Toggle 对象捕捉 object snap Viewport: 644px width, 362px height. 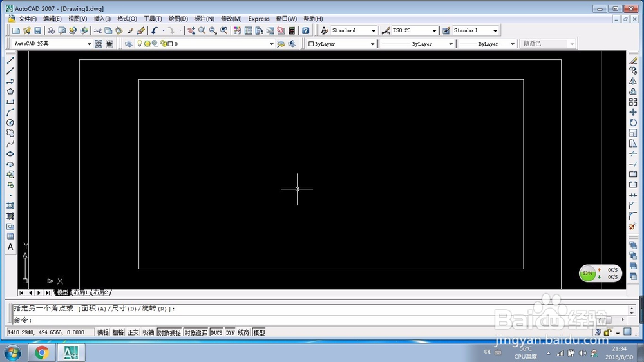[x=169, y=332]
